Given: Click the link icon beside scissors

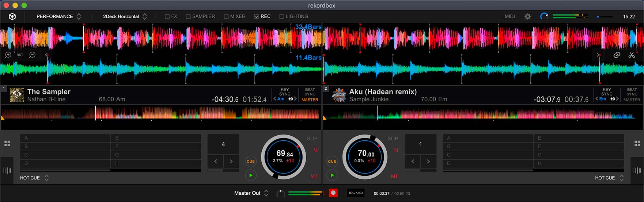Looking at the screenshot, I should (x=617, y=55).
